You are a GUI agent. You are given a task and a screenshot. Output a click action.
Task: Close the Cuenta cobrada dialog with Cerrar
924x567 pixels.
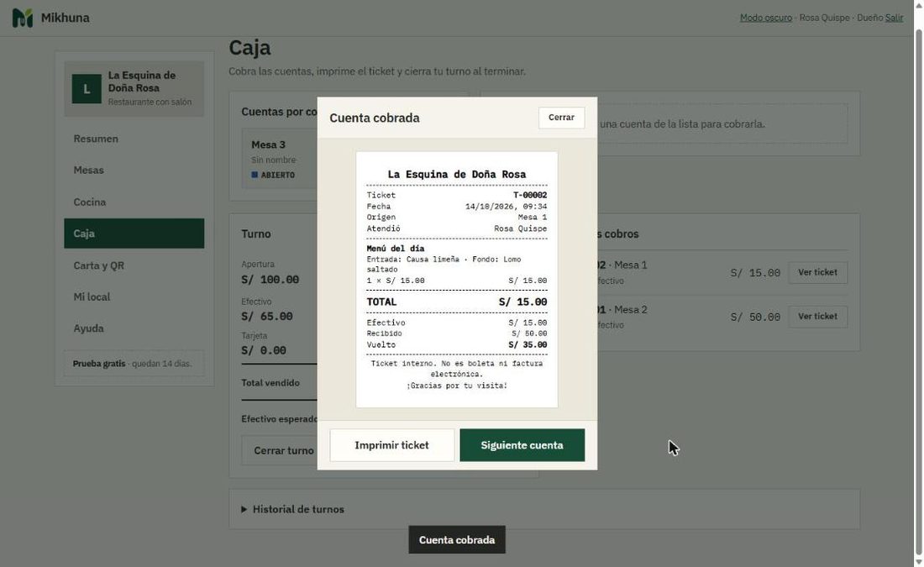[x=561, y=118]
